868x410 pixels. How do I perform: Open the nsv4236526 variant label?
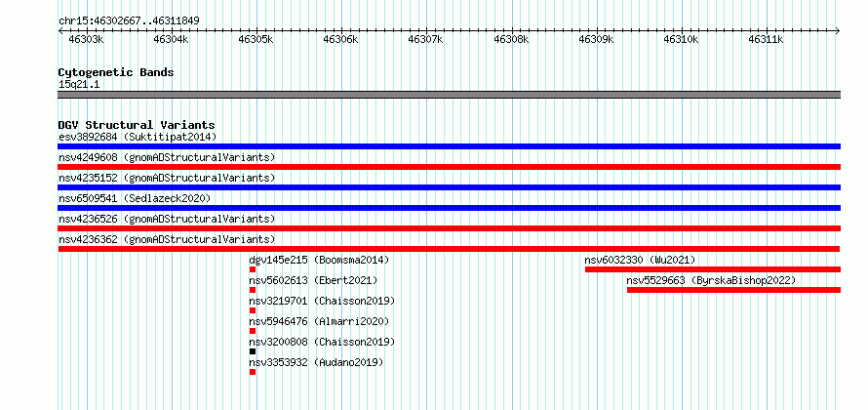(167, 219)
